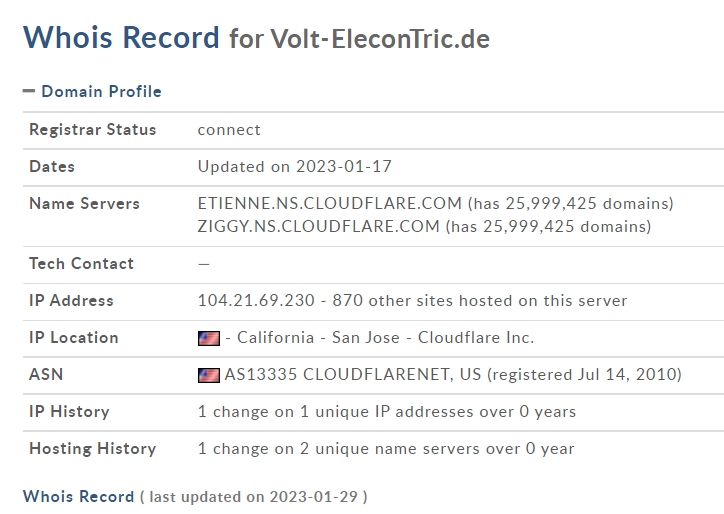Open ETIENNE.NS.CLOUDFLARE.COM name server
724x514 pixels.
tap(329, 203)
